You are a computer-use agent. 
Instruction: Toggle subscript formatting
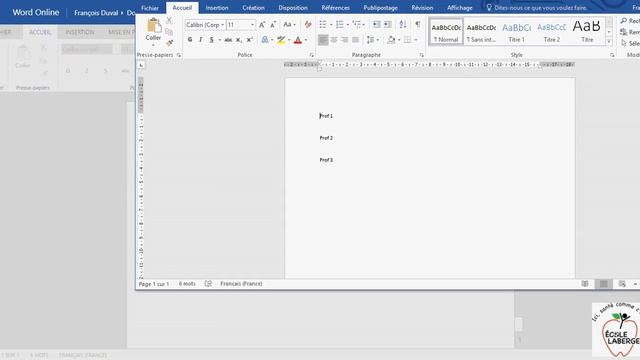[239, 40]
